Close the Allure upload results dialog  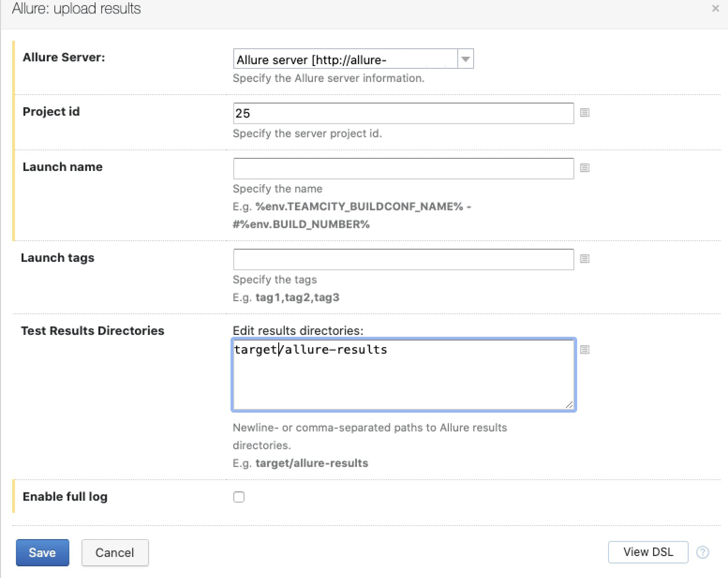tap(715, 8)
